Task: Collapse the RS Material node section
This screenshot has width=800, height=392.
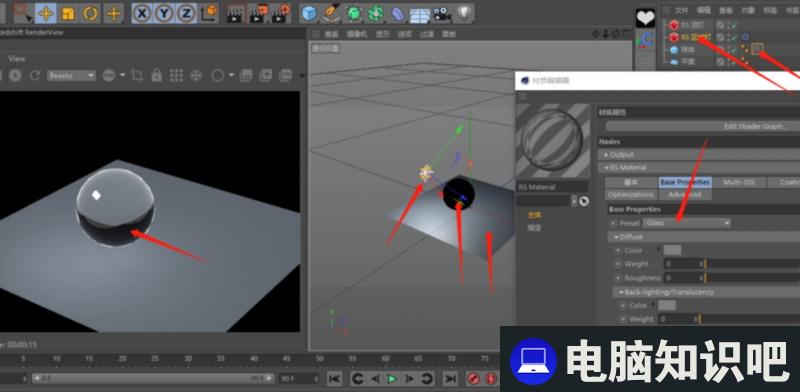Action: point(699,167)
